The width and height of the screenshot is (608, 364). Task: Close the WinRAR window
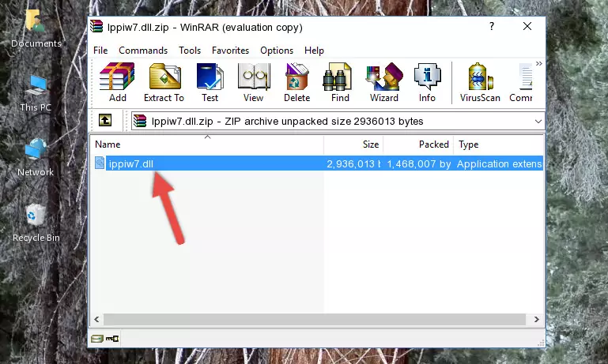click(x=527, y=26)
